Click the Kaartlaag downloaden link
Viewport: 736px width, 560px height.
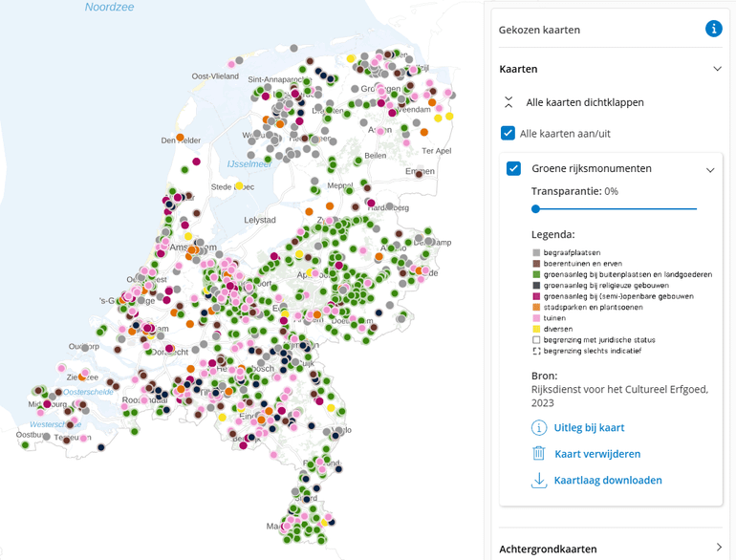[x=608, y=480]
